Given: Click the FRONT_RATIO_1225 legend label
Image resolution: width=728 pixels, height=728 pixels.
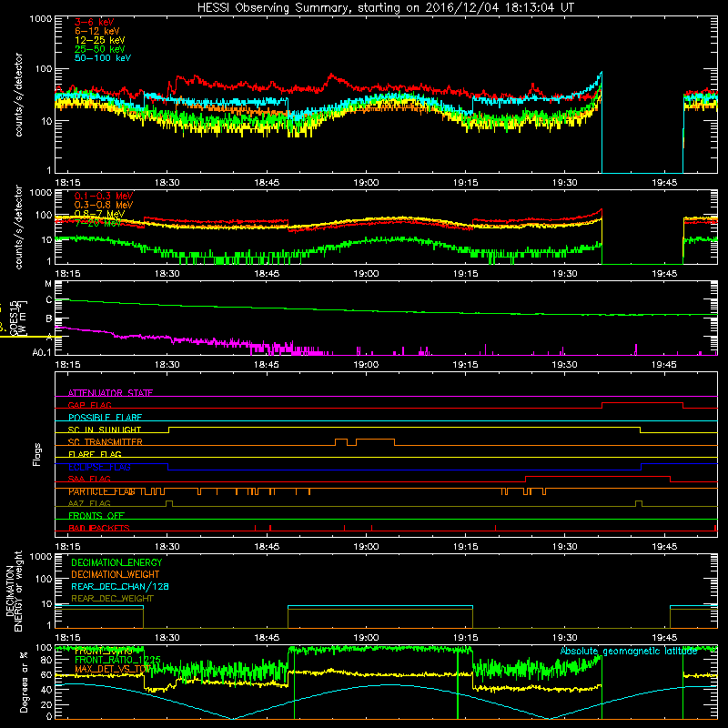Looking at the screenshot, I should 117,660.
